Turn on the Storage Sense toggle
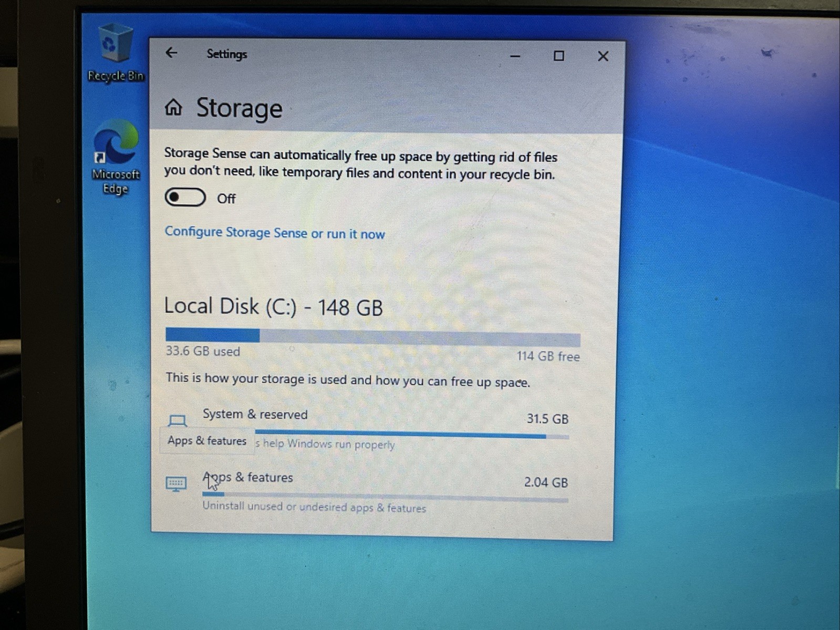 pyautogui.click(x=185, y=197)
